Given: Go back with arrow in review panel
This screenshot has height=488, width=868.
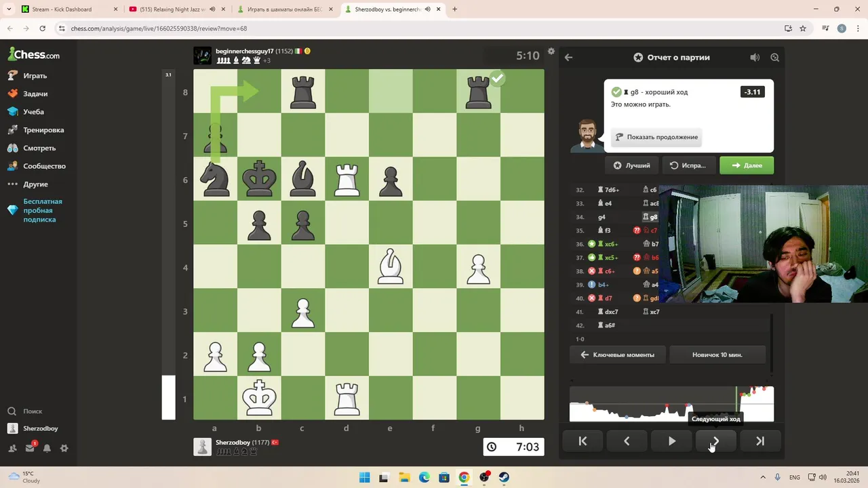Looking at the screenshot, I should (x=568, y=58).
